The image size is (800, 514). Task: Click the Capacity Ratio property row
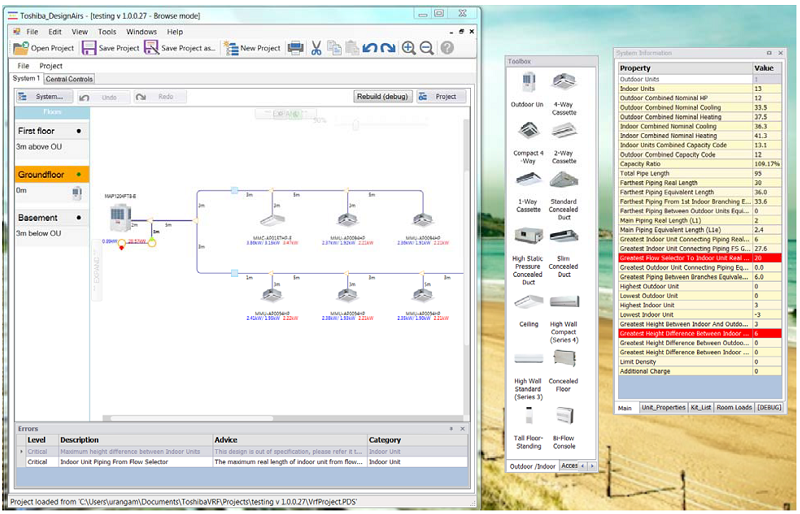699,164
